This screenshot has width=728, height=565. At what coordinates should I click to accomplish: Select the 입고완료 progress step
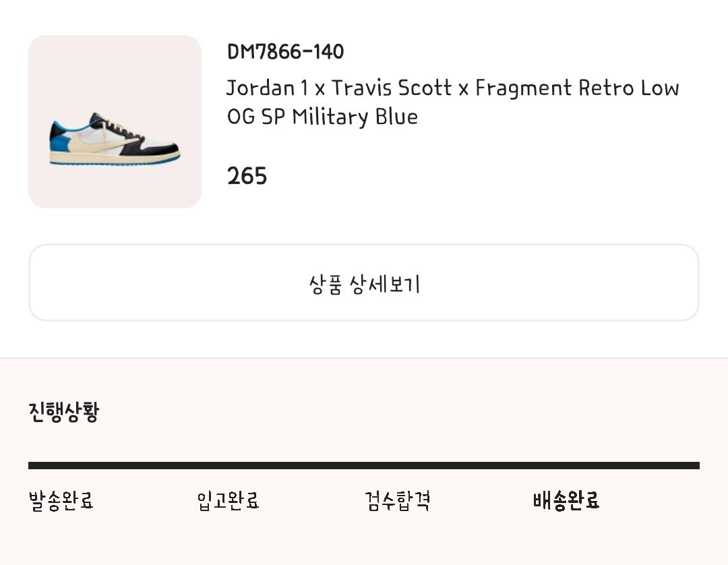[x=228, y=501]
